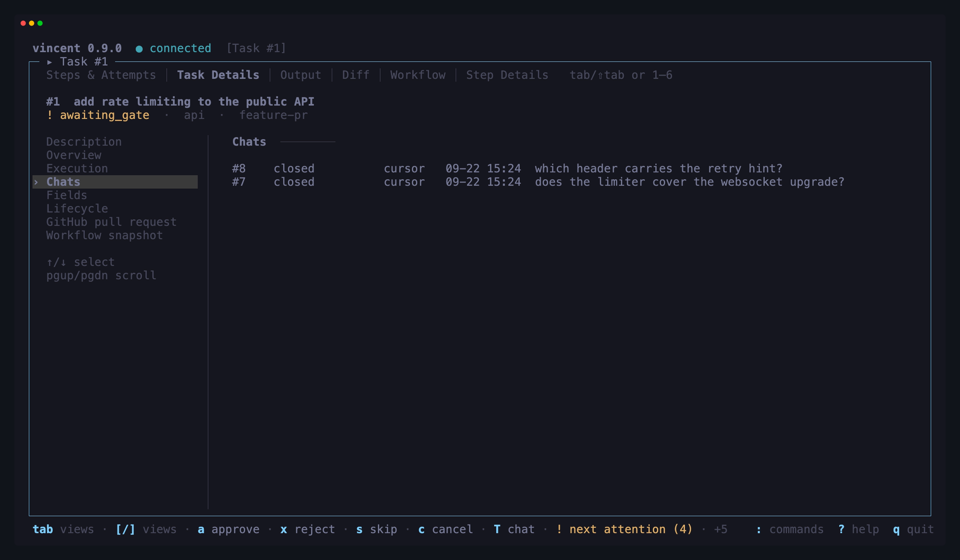This screenshot has width=960, height=560.
Task: Click the selected-row chevron beside Chats
Action: (x=36, y=182)
